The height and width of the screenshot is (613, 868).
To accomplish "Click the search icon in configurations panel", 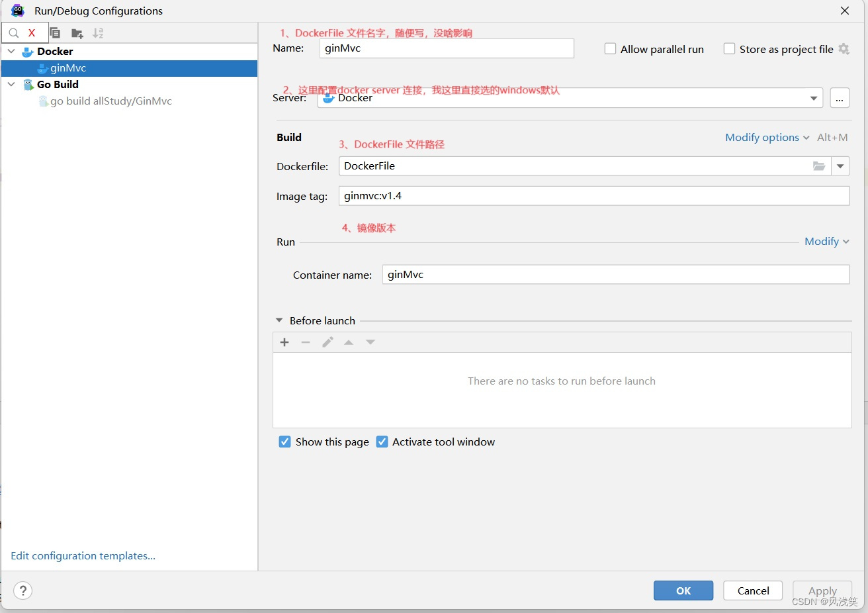I will pyautogui.click(x=14, y=32).
